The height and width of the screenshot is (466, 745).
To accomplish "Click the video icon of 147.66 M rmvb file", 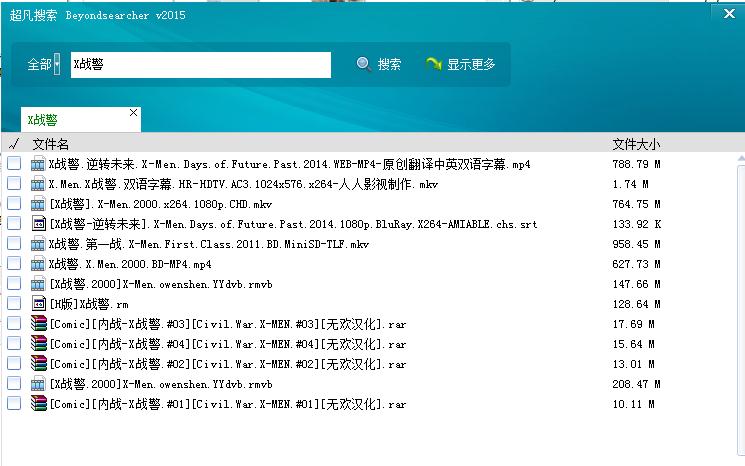I will (38, 284).
